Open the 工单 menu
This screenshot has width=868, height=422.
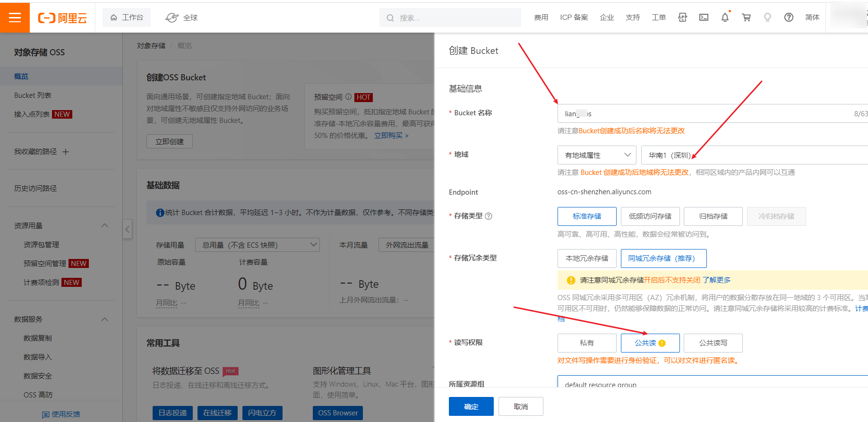tap(659, 17)
